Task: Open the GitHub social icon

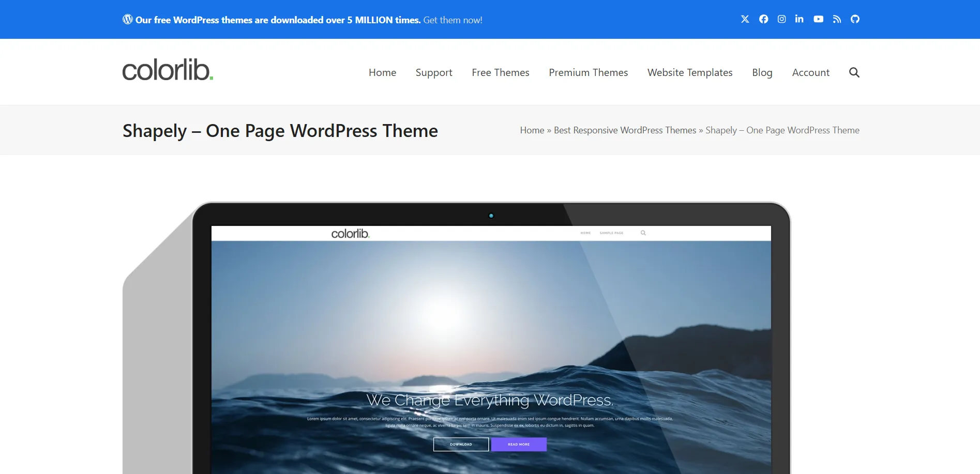Action: 855,19
